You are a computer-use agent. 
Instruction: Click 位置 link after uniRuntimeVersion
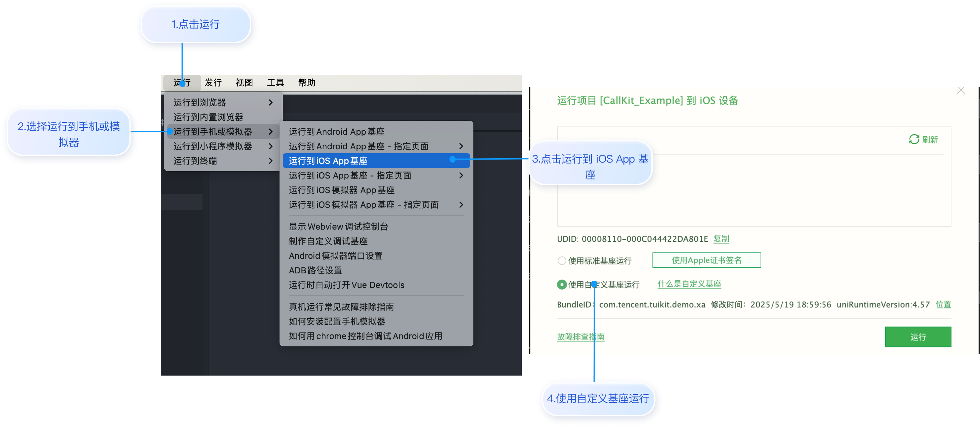(943, 304)
